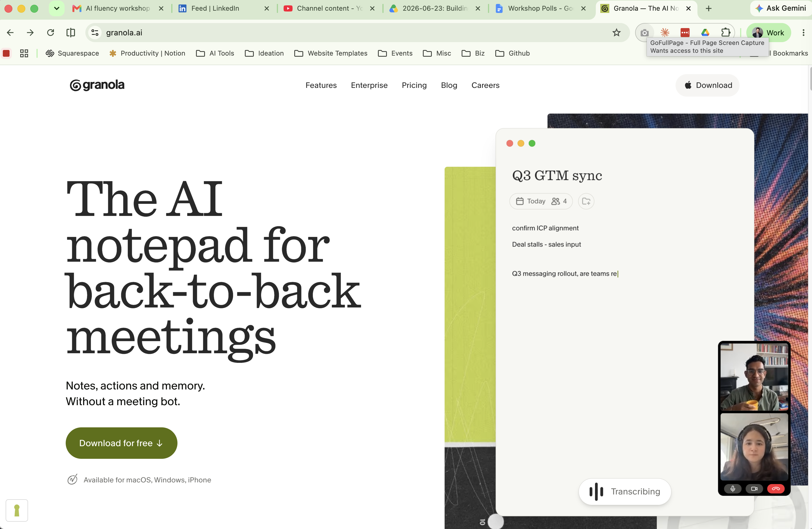Go to the Pricing page

click(x=414, y=85)
